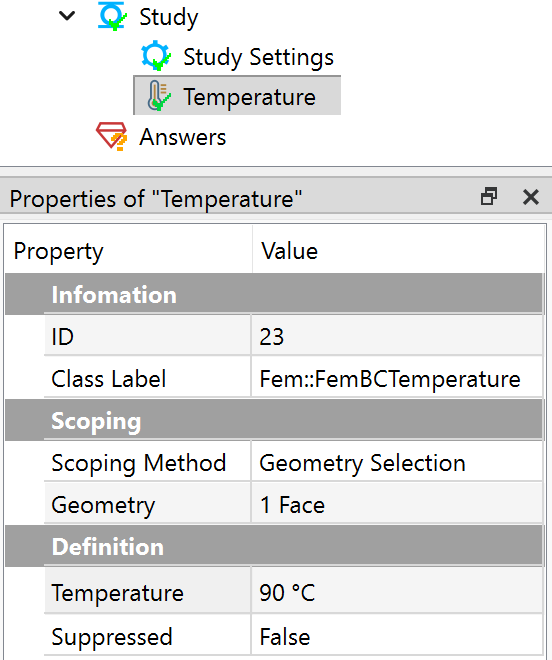Toggle the Suppressed value False
This screenshot has height=660, width=552.
coord(397,635)
